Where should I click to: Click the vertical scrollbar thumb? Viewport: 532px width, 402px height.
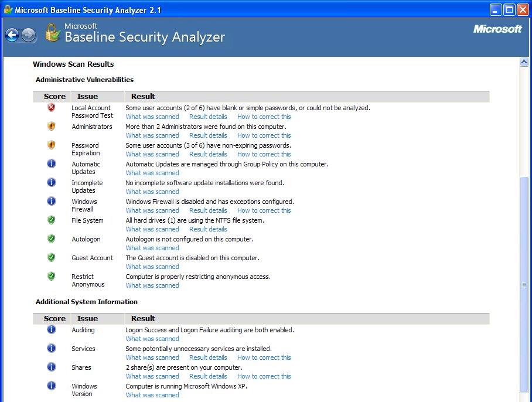click(524, 285)
